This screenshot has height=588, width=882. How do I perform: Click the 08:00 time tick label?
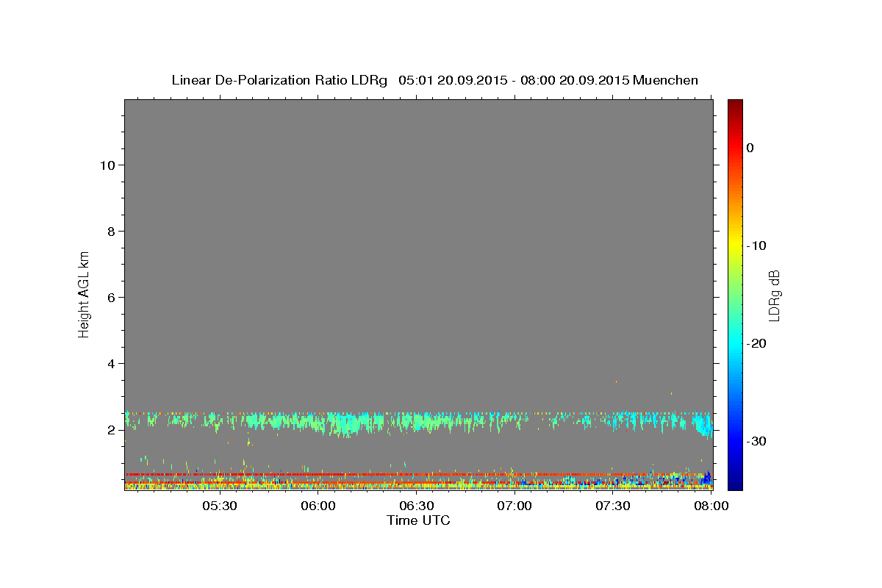tap(711, 506)
